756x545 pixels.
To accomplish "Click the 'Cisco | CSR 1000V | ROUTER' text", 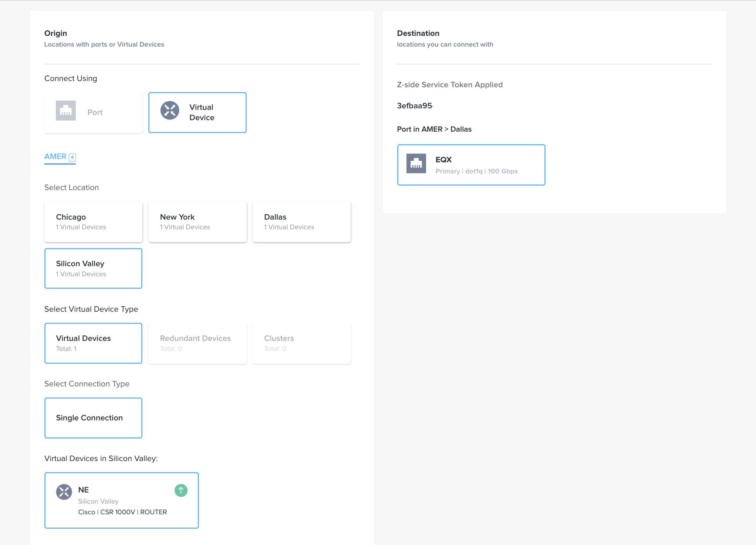I will click(x=122, y=512).
